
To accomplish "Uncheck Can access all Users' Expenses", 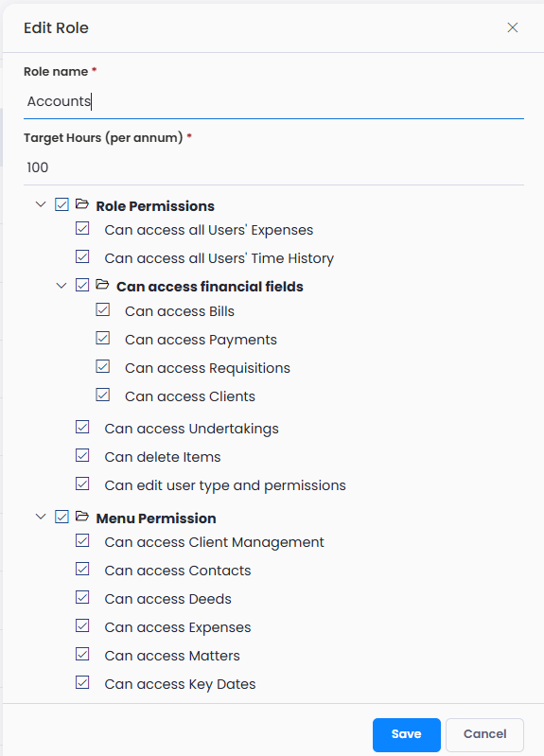I will pos(82,229).
